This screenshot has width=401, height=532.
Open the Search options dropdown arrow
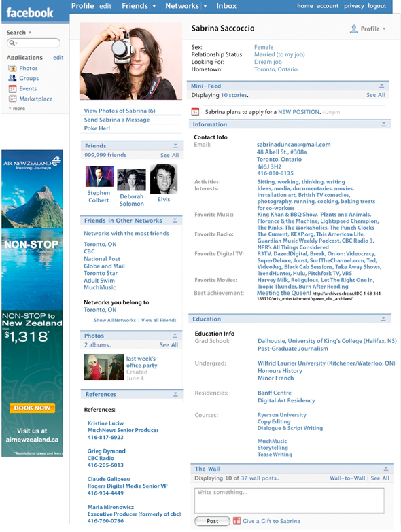30,33
